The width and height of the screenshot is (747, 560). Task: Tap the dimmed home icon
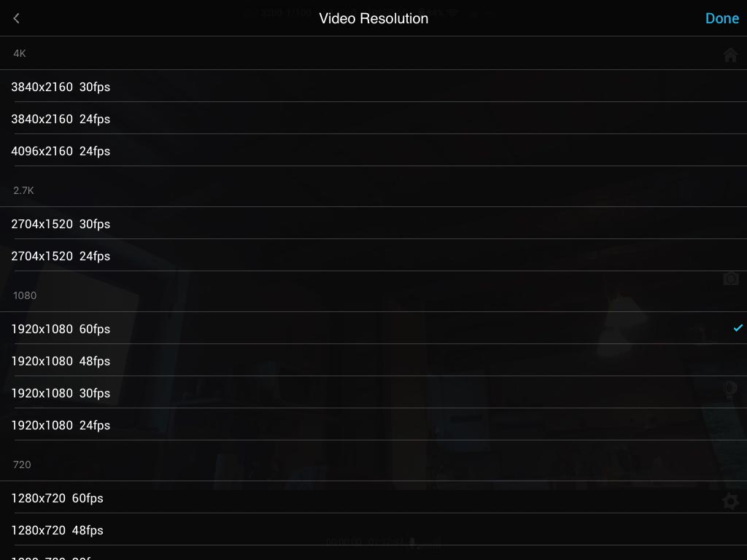pos(730,55)
